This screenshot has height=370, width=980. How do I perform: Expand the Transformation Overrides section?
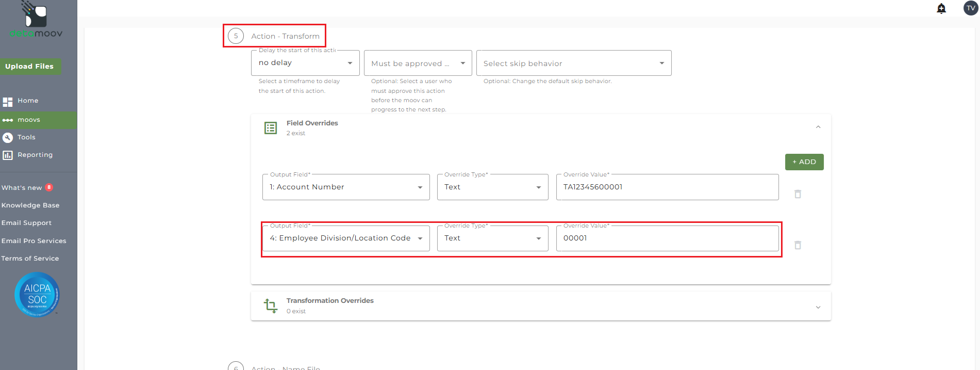click(818, 307)
